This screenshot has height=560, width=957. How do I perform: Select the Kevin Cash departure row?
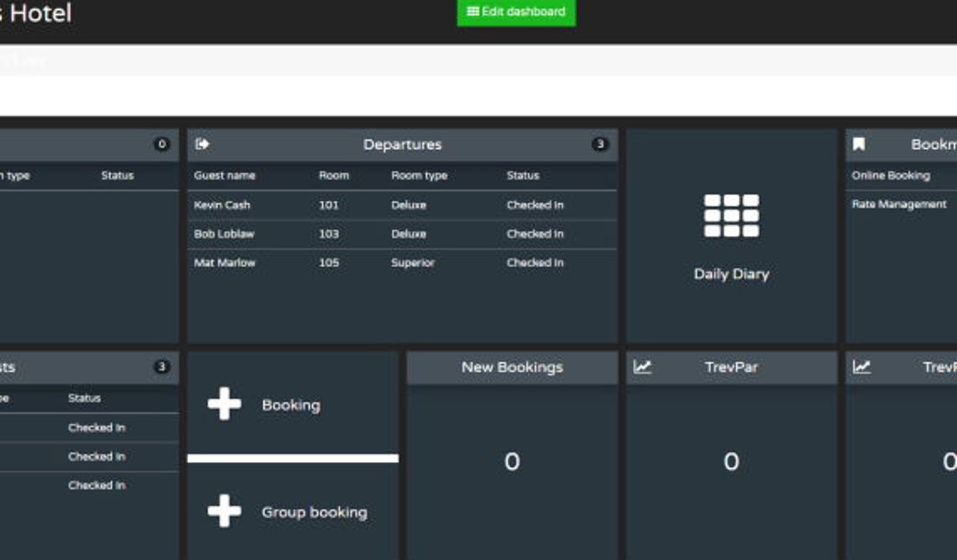pos(402,205)
